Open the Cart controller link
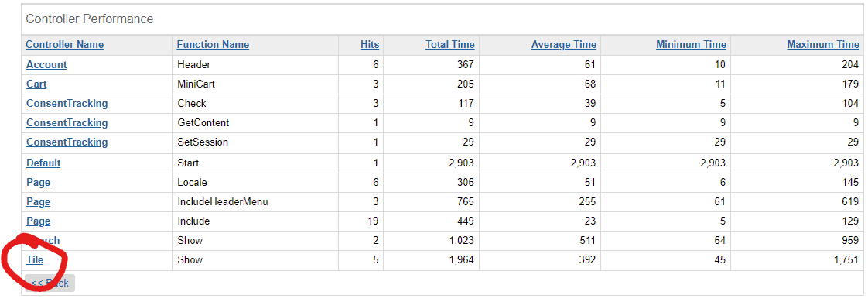Screen dimensions: 868x302 [36, 84]
